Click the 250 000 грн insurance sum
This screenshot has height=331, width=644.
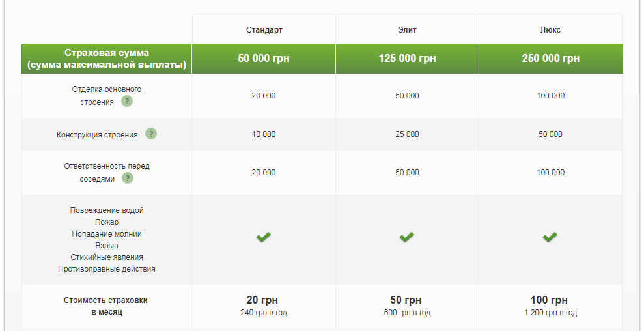tap(550, 59)
